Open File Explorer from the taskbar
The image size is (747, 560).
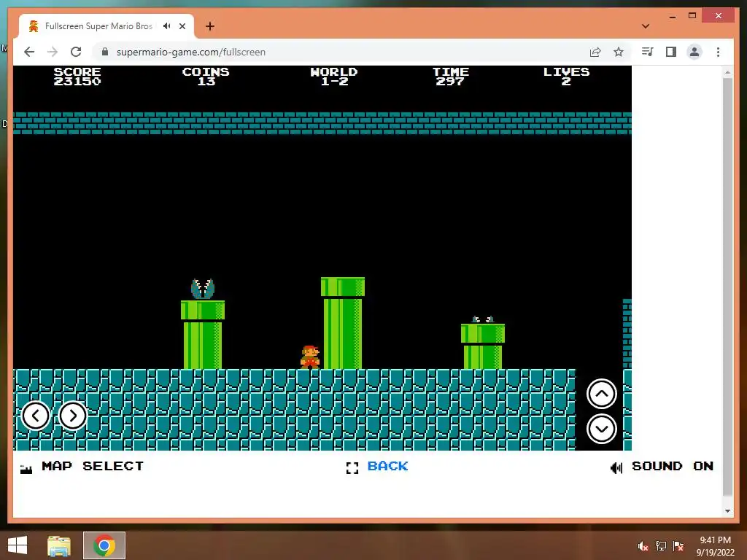point(59,545)
